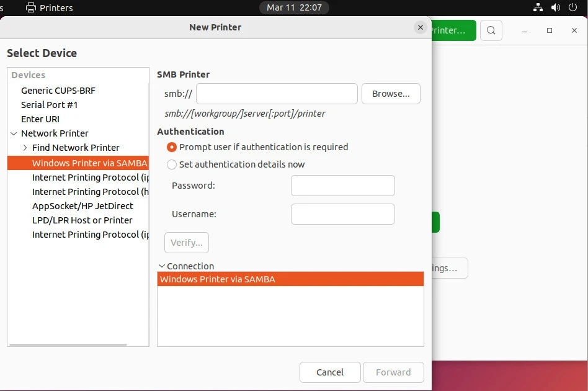The width and height of the screenshot is (588, 391).
Task: Click the smb:// address input field
Action: [277, 94]
